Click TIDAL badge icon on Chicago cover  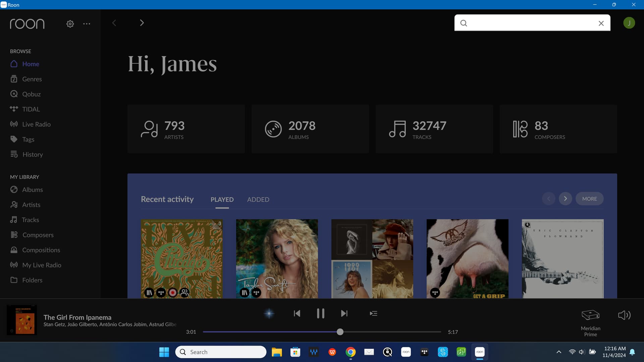point(161,293)
